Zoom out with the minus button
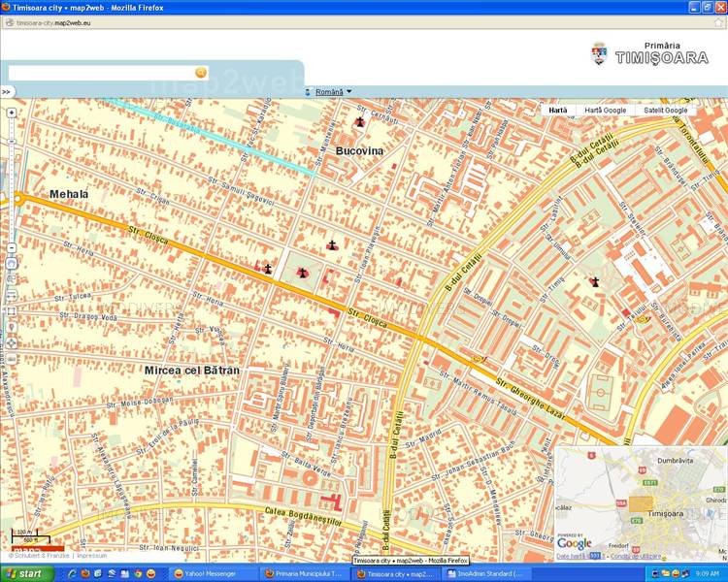This screenshot has width=728, height=582. 11,245
